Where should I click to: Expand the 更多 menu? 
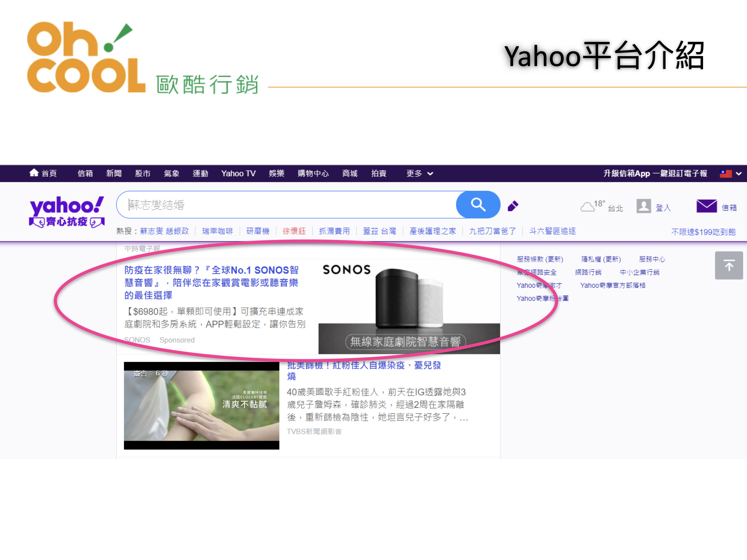[419, 174]
